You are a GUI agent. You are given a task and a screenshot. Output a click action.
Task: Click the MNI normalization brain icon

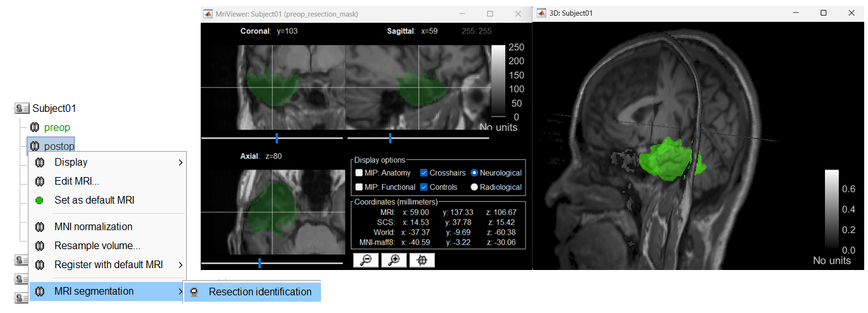pyautogui.click(x=39, y=227)
